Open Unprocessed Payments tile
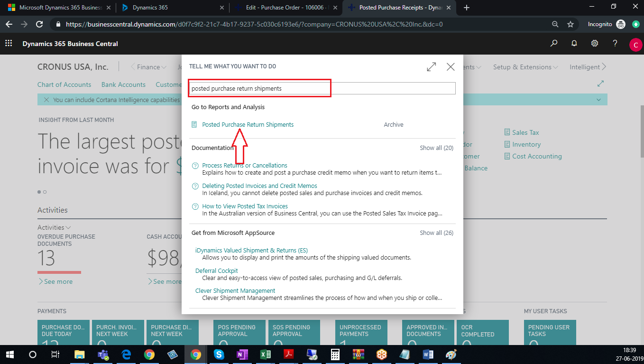The width and height of the screenshot is (644, 364). click(x=361, y=332)
